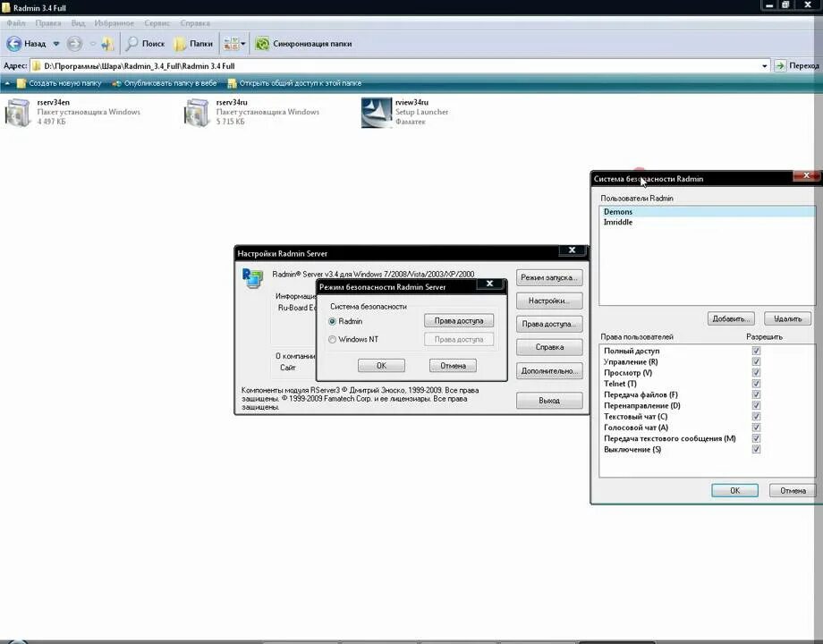Click Открыть общий доступ к этой папке
The width and height of the screenshot is (823, 644).
tap(294, 83)
